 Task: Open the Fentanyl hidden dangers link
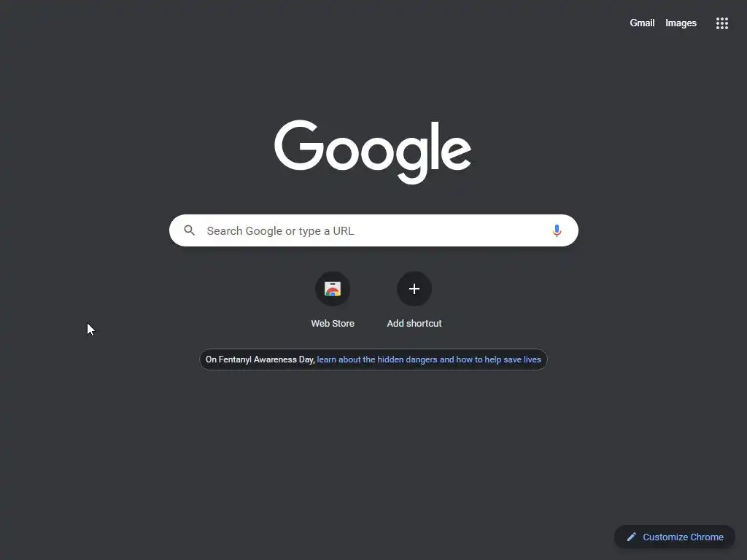pos(429,359)
